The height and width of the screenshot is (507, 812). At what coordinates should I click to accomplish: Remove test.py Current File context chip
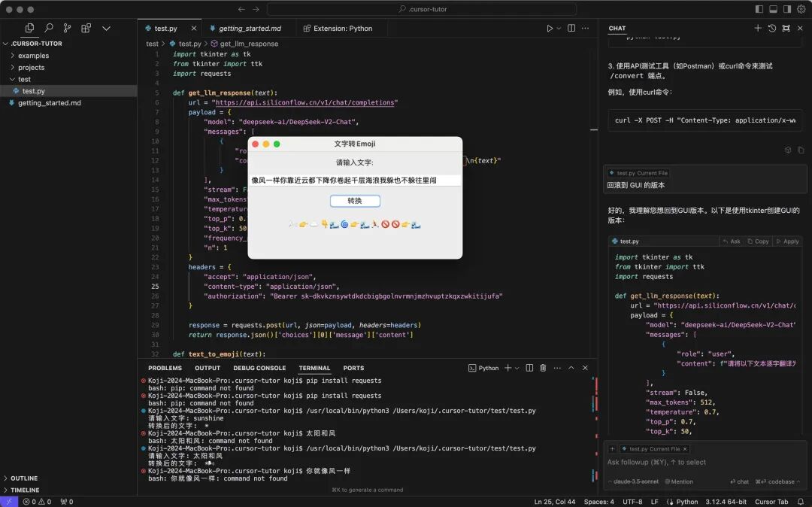(685, 449)
